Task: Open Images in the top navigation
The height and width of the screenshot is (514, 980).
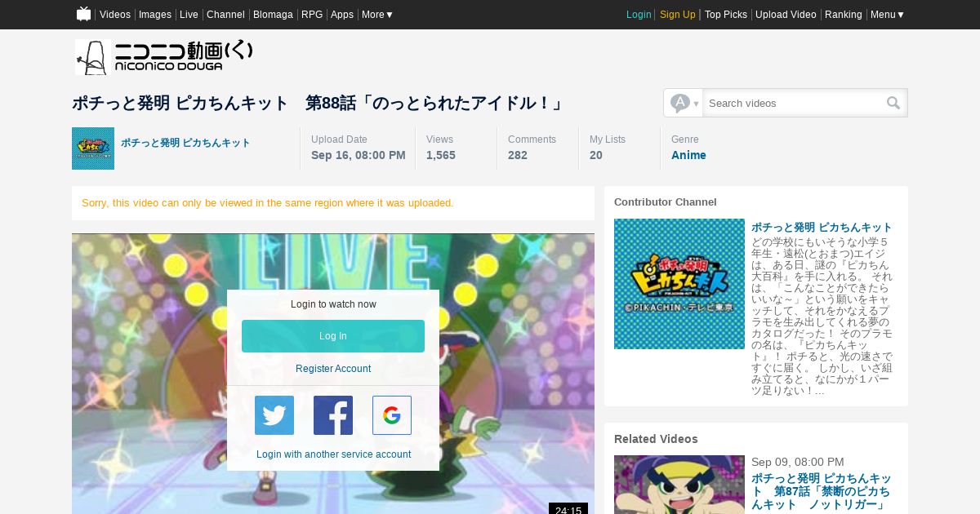Action: tap(155, 15)
